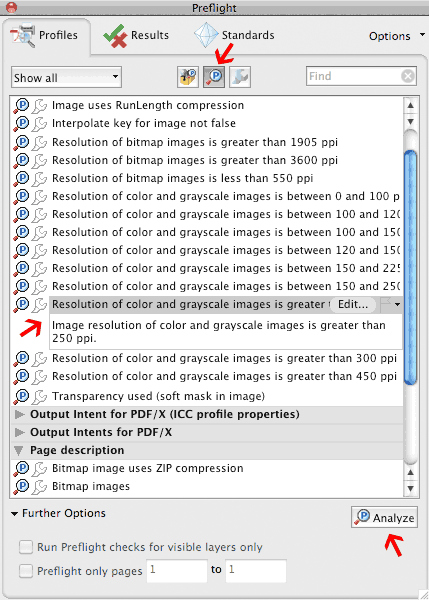Screen dimensions: 429x600
Task: Enable Preflight only pages checkbox
Action: 26,571
